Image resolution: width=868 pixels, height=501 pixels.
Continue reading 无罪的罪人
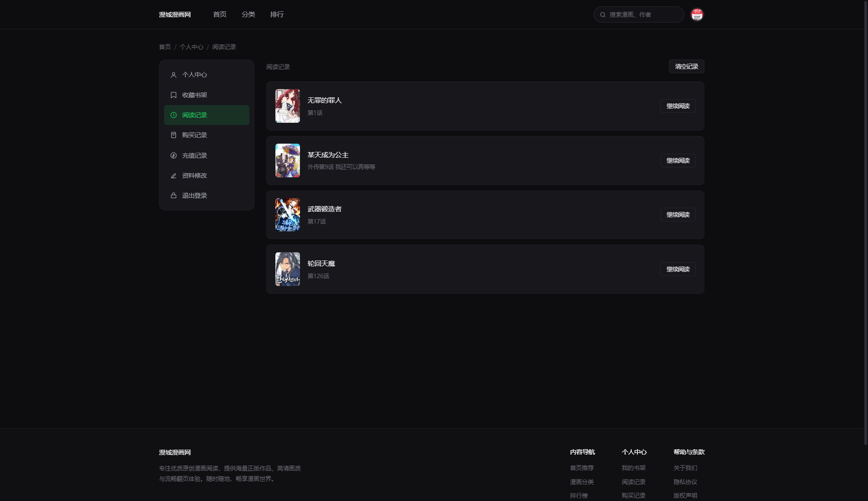click(678, 106)
